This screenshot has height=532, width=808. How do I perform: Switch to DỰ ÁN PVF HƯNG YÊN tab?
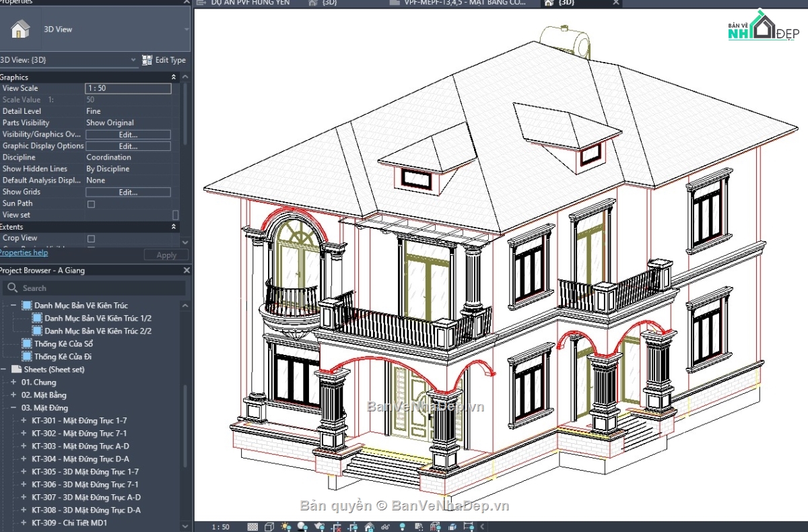coord(249,3)
